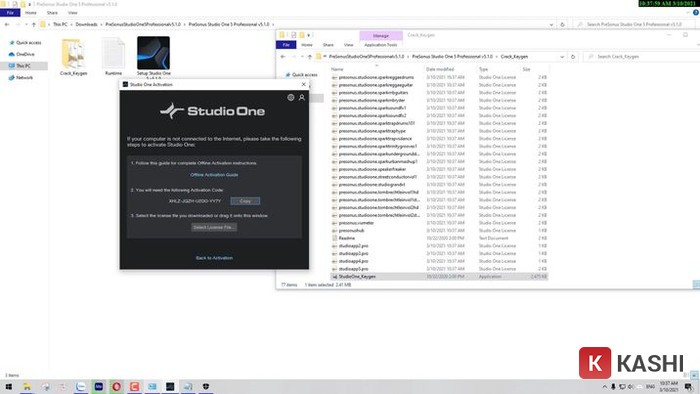Open Adobe Media Encoder from the taskbar
This screenshot has height=394, width=700.
coord(99,386)
